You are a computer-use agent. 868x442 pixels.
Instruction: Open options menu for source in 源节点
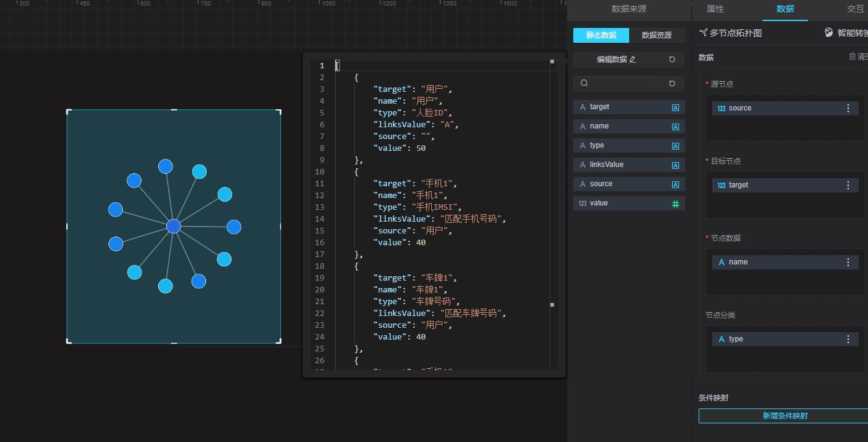coord(848,108)
